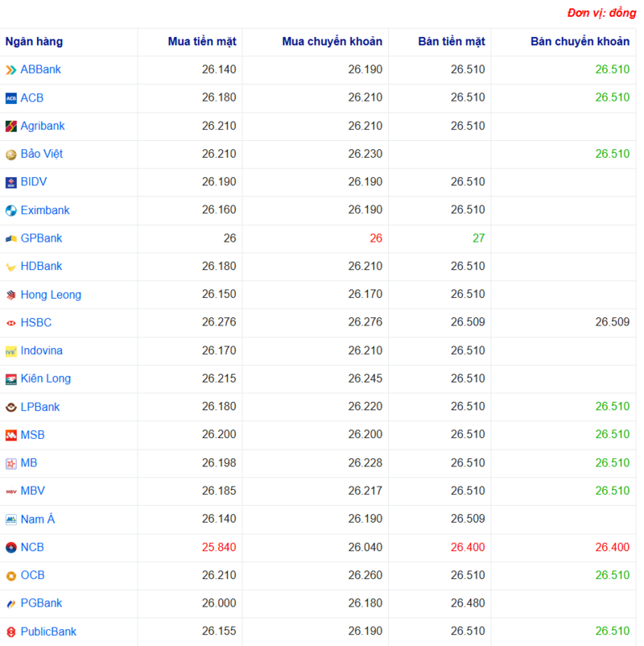Click the Mua chuyển khoản column header
Image resolution: width=644 pixels, height=646 pixels.
coord(332,42)
